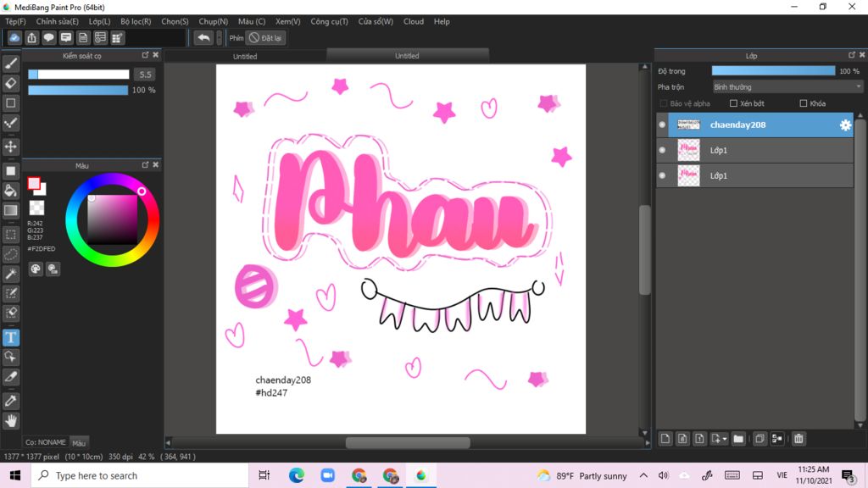Select the Fill rectangle tool

[10, 171]
